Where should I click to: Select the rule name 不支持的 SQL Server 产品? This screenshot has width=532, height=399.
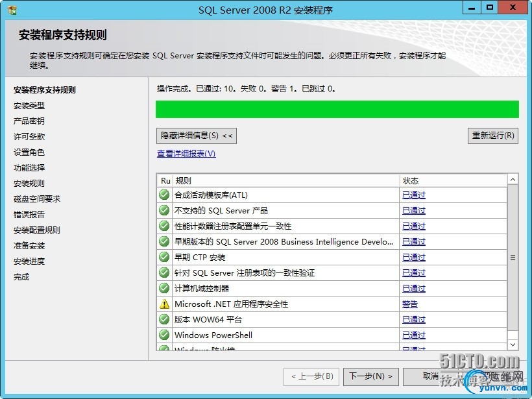(x=221, y=211)
